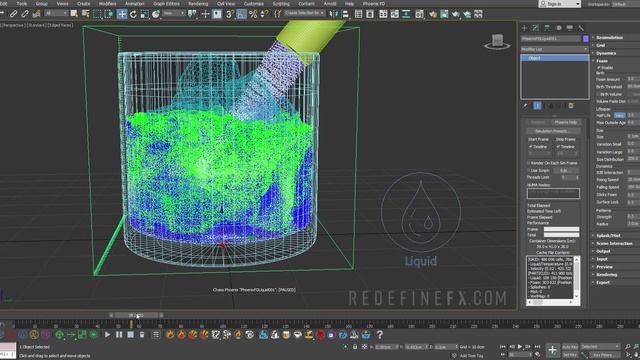Expand the Dynamics rollout
The width and height of the screenshot is (640, 360).
606,53
